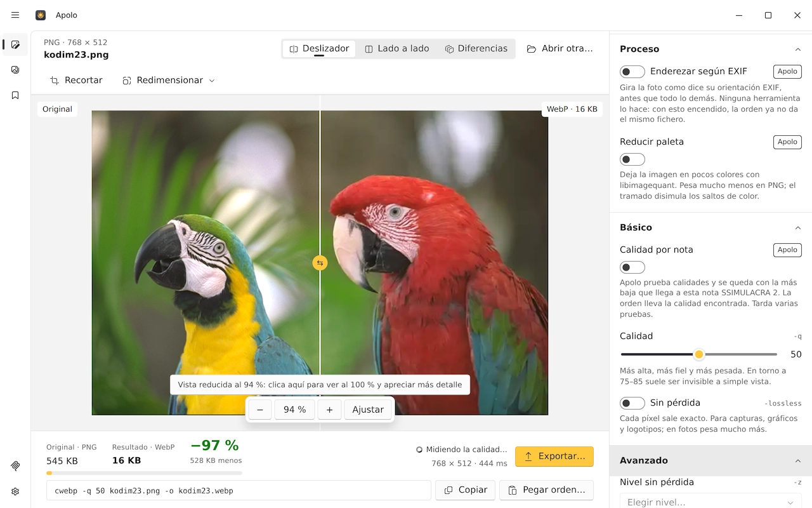Click the Calidad slider track
Viewport: 812px width, 508px height.
click(x=699, y=354)
